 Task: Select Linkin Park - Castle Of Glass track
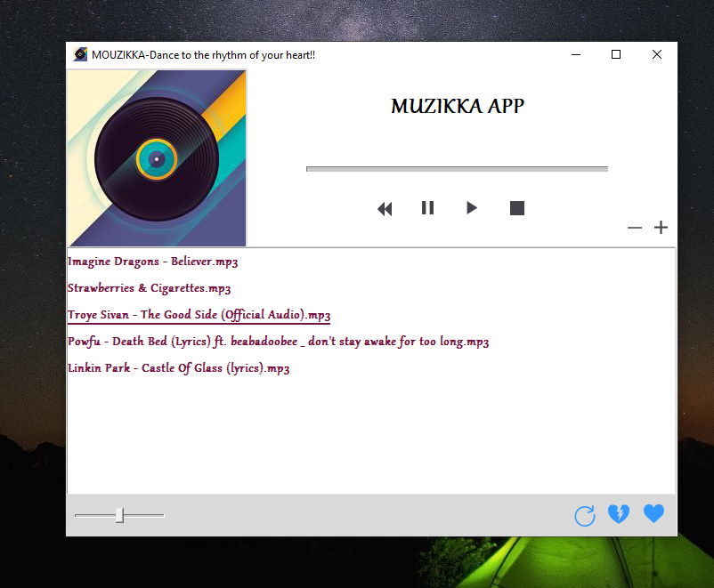(x=179, y=367)
